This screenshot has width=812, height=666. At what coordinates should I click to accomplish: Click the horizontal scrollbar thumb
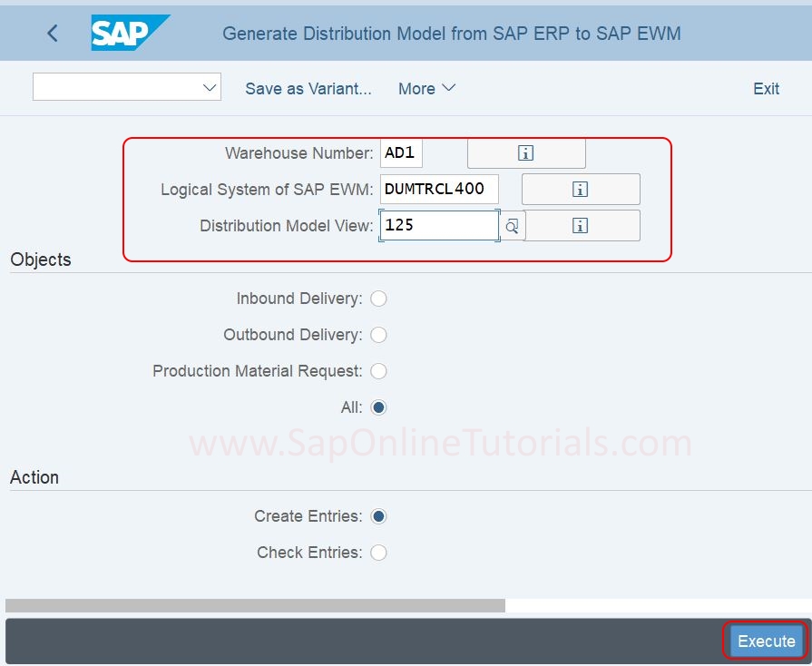point(255,605)
